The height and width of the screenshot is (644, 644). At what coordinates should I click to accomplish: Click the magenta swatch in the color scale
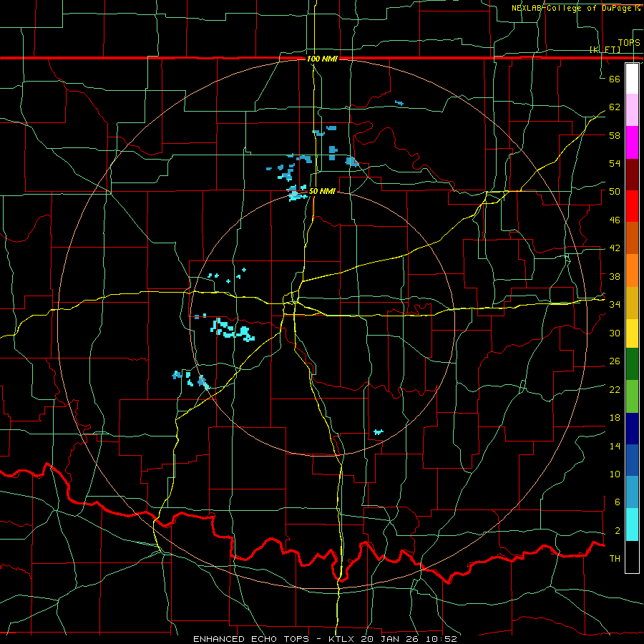(632, 142)
